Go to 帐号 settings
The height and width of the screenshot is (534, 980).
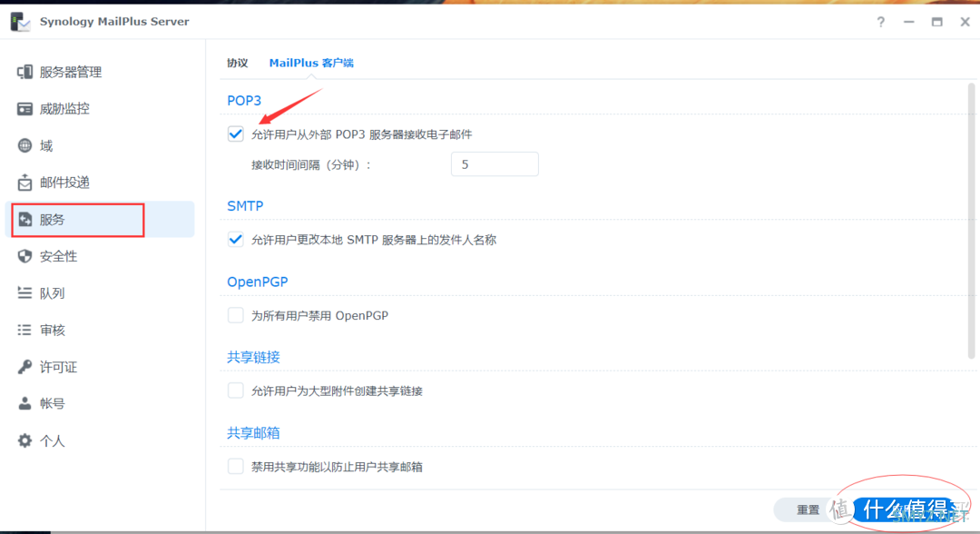tap(100, 403)
